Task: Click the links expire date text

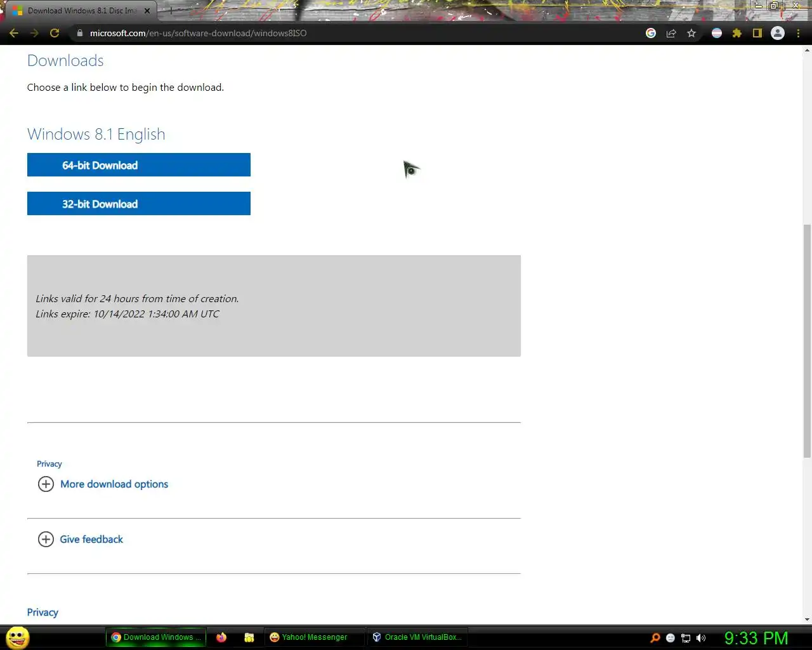Action: [128, 314]
